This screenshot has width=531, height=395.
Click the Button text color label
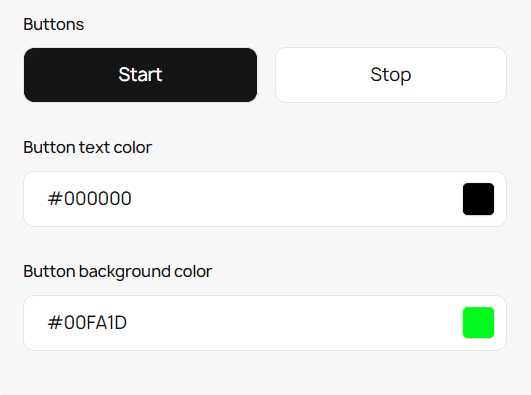[x=87, y=147]
